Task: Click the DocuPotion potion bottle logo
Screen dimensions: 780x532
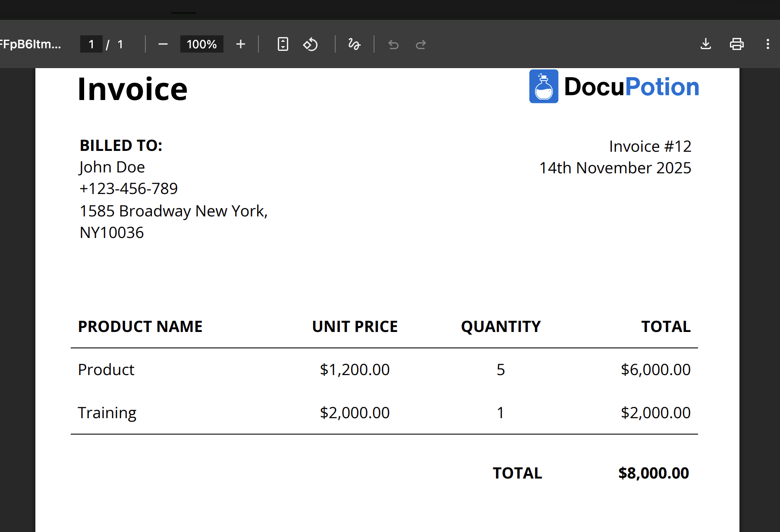Action: [544, 86]
